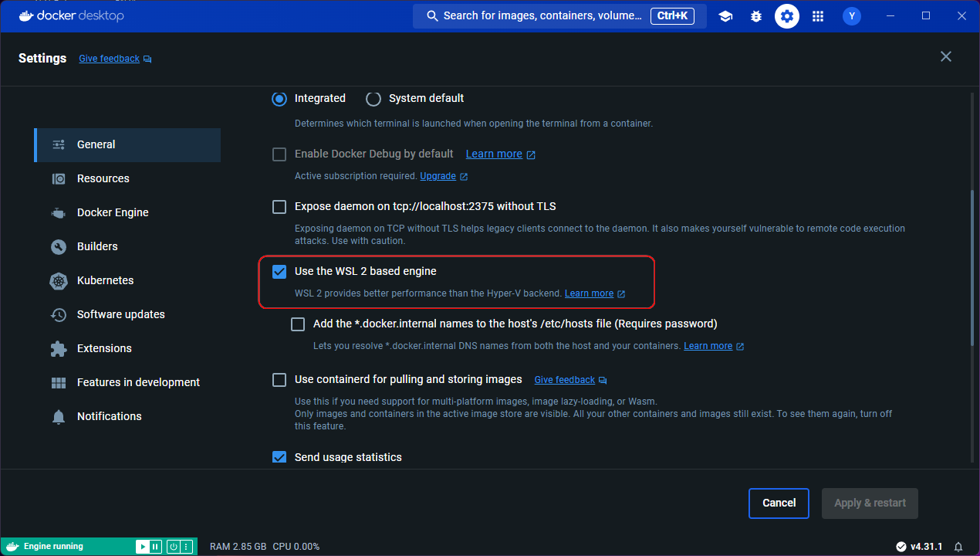The height and width of the screenshot is (556, 980).
Task: Click the General sliders icon in sidebar
Action: [59, 144]
